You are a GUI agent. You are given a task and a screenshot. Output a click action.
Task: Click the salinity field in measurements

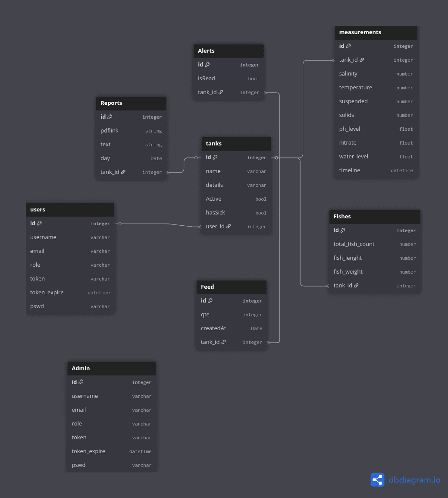[x=376, y=74]
